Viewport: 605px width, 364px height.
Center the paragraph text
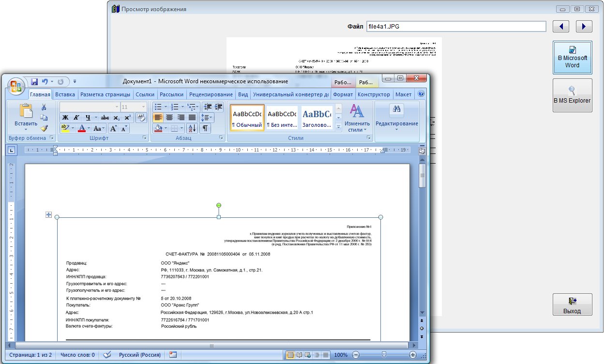169,118
